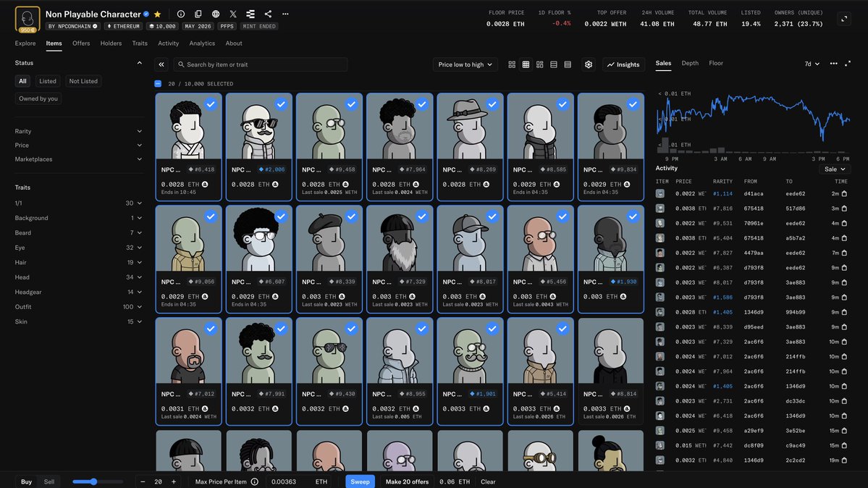
Task: Switch to the large grid view icon
Action: (512, 65)
